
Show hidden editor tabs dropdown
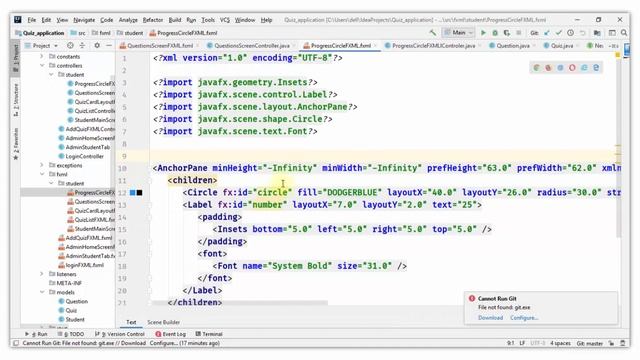tap(613, 46)
